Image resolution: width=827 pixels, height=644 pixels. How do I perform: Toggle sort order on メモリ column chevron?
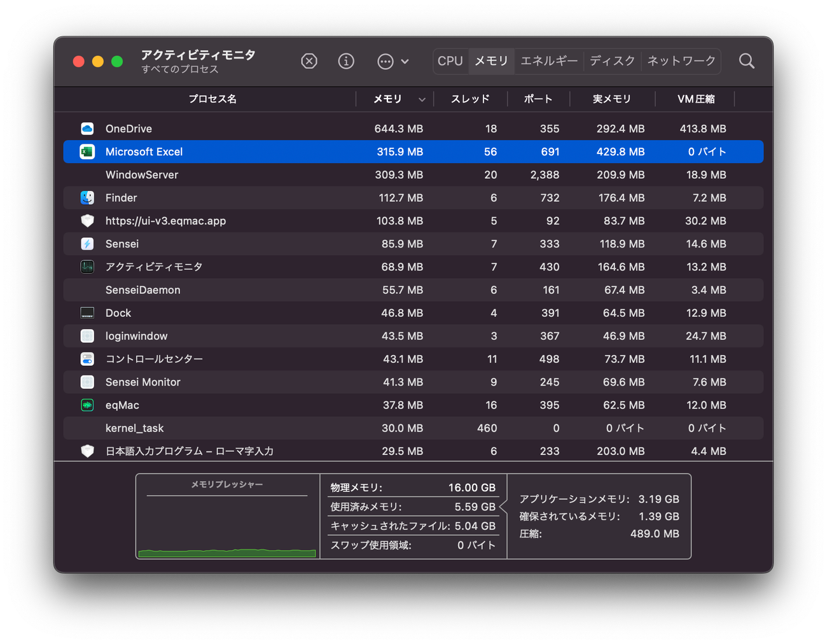coord(422,99)
